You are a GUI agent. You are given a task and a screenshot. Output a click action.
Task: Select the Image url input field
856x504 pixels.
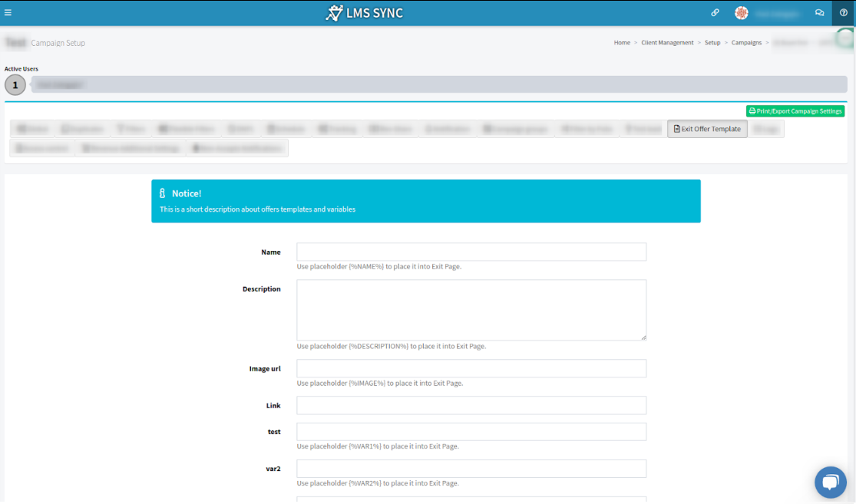pyautogui.click(x=471, y=369)
